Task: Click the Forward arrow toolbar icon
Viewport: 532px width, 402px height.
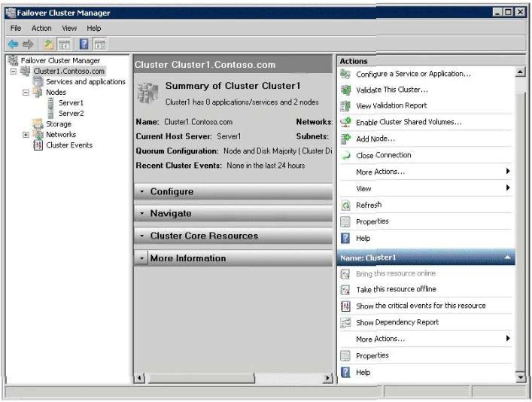Action: [28, 44]
